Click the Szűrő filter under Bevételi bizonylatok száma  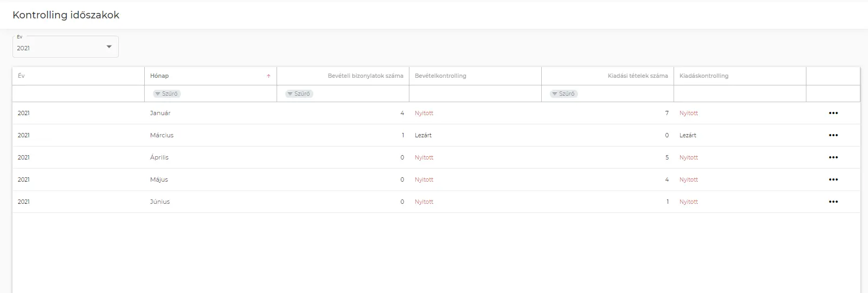click(x=299, y=94)
